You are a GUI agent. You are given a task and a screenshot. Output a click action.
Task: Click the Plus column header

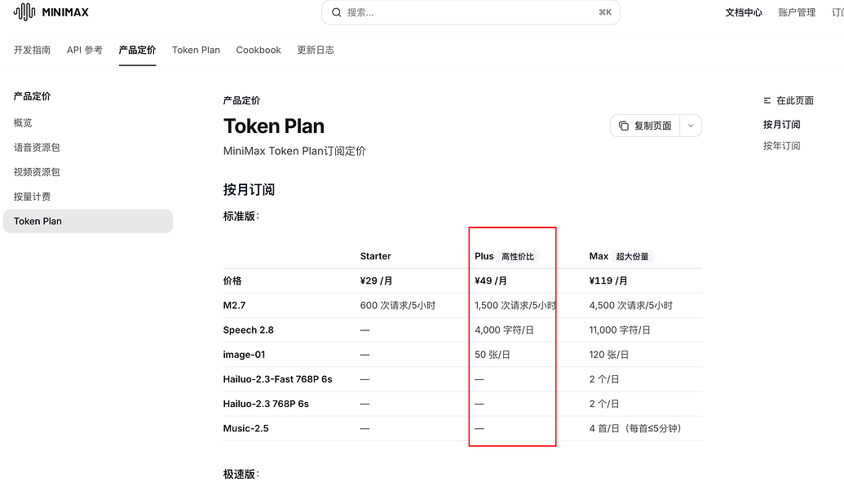(x=484, y=256)
